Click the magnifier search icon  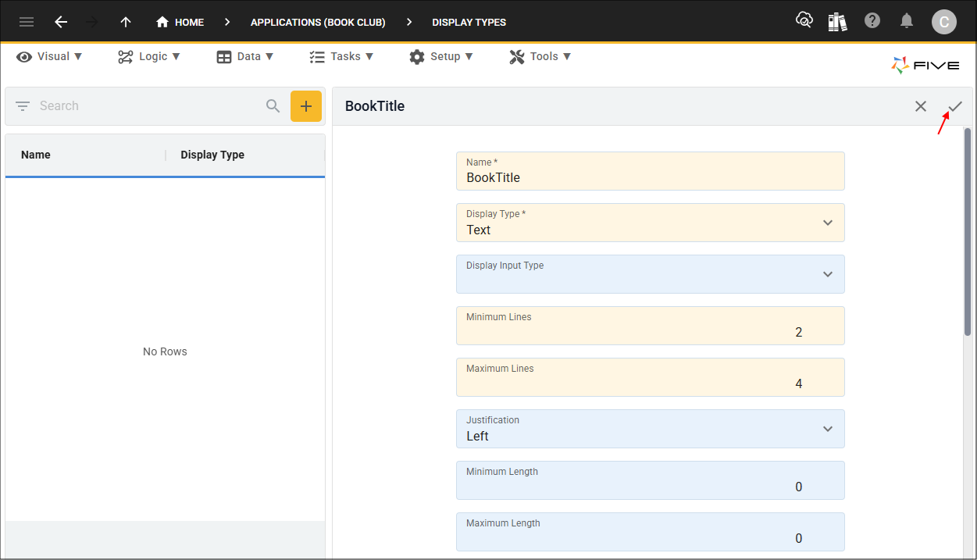[273, 106]
